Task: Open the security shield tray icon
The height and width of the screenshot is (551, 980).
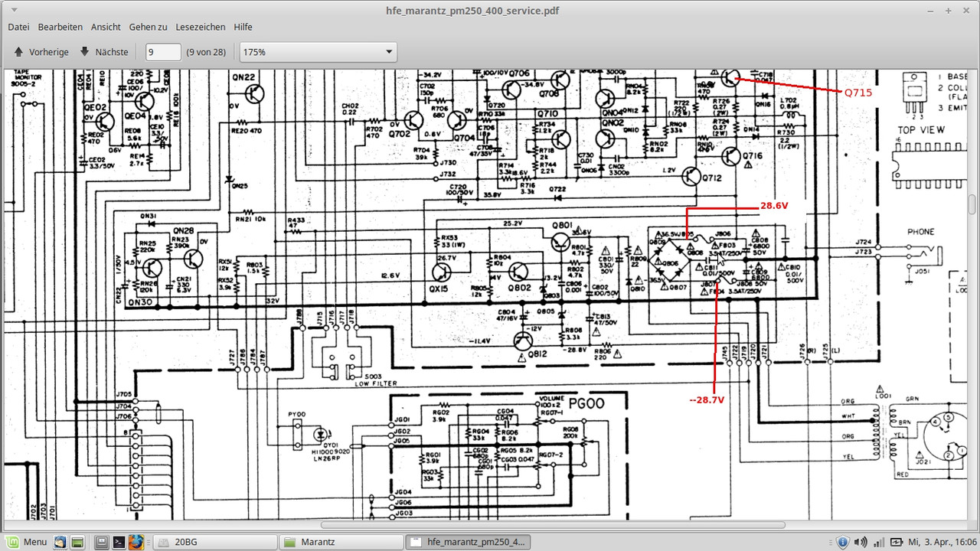Action: [x=842, y=542]
